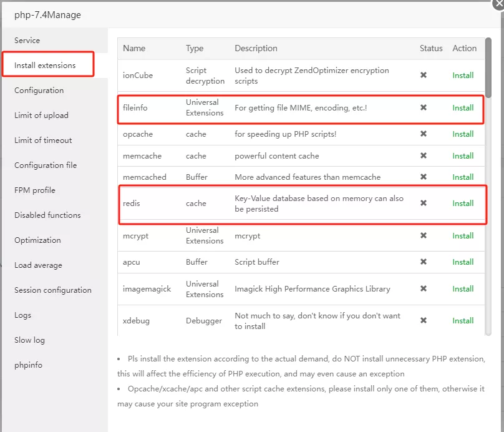Open the Slow log tab
The height and width of the screenshot is (432, 504).
click(x=31, y=340)
